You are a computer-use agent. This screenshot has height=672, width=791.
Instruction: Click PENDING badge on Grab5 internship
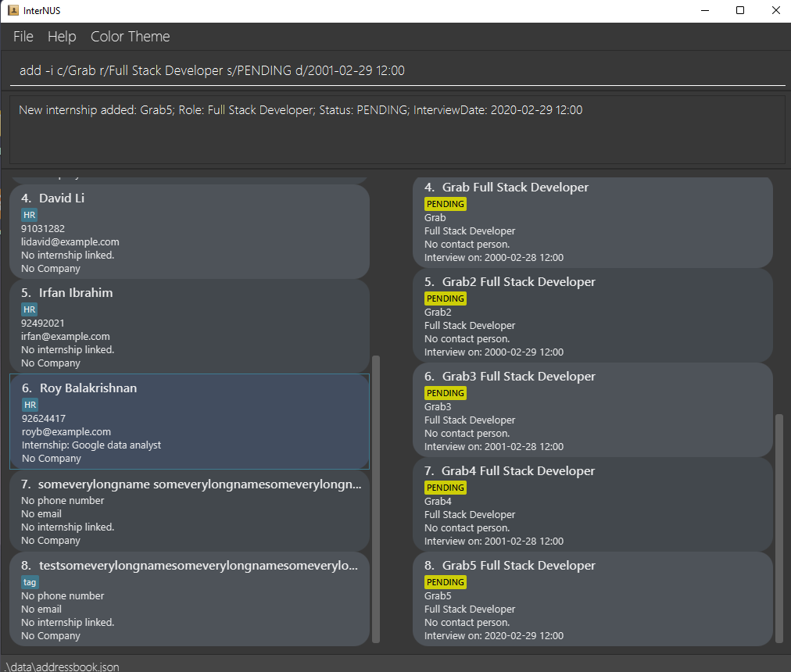[445, 582]
